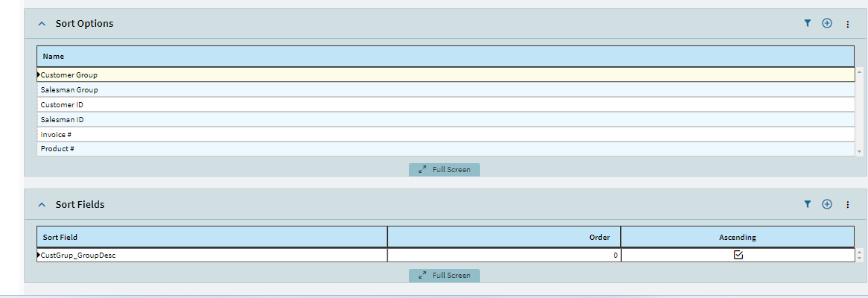The width and height of the screenshot is (868, 298).
Task: Collapse the Sort Options panel
Action: [x=42, y=24]
